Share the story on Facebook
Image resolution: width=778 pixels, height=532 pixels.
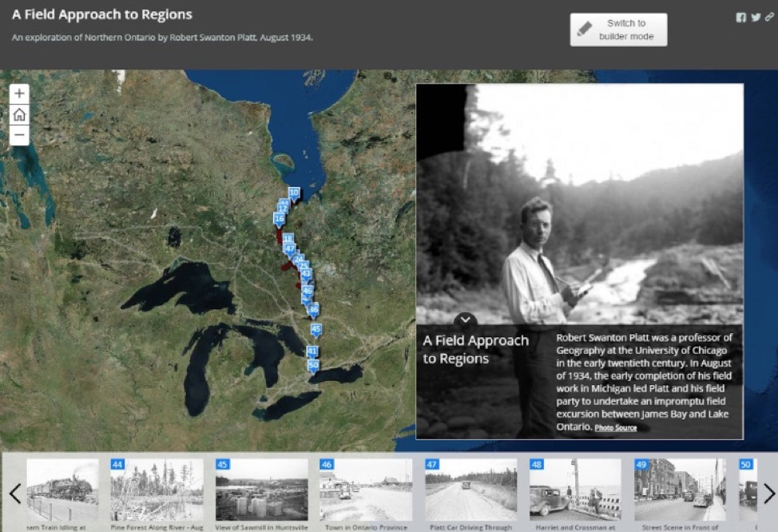(740, 18)
